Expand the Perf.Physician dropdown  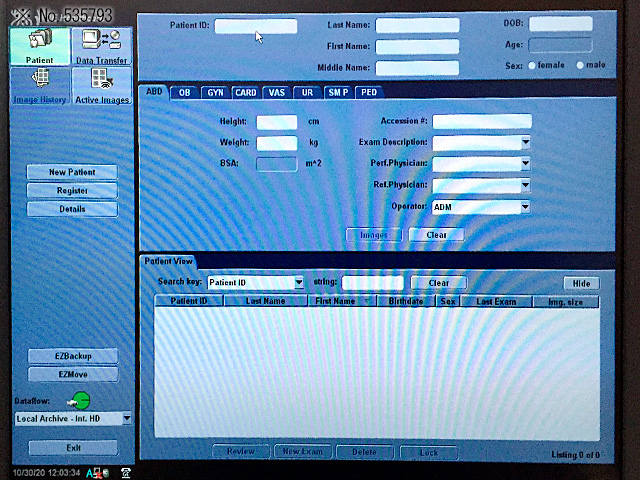[525, 164]
